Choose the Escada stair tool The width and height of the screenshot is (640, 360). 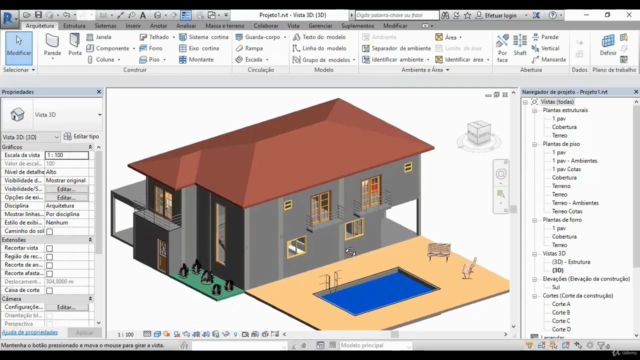pyautogui.click(x=249, y=60)
